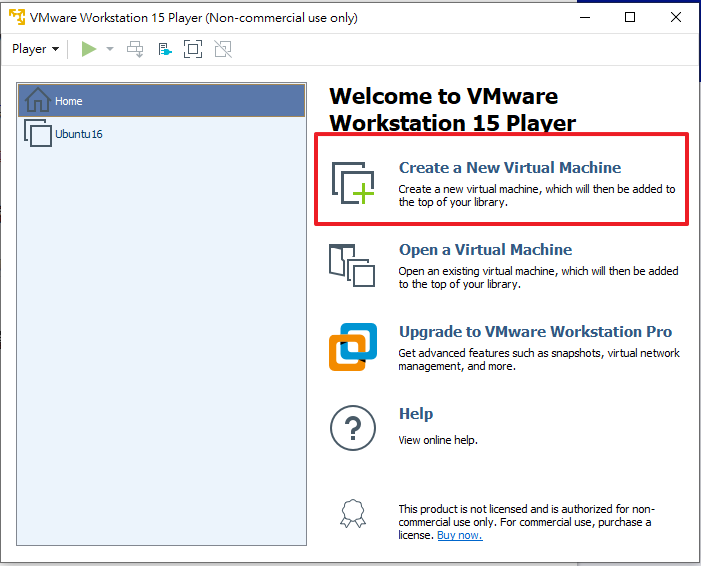The image size is (701, 566).
Task: Click Open a Virtual Machine link
Action: click(x=485, y=249)
